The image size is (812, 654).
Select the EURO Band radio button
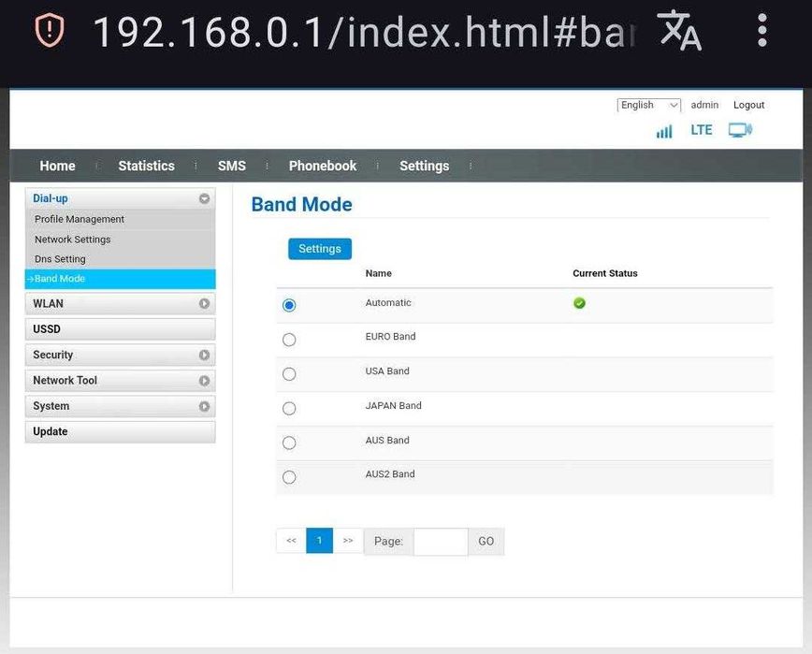click(x=289, y=340)
